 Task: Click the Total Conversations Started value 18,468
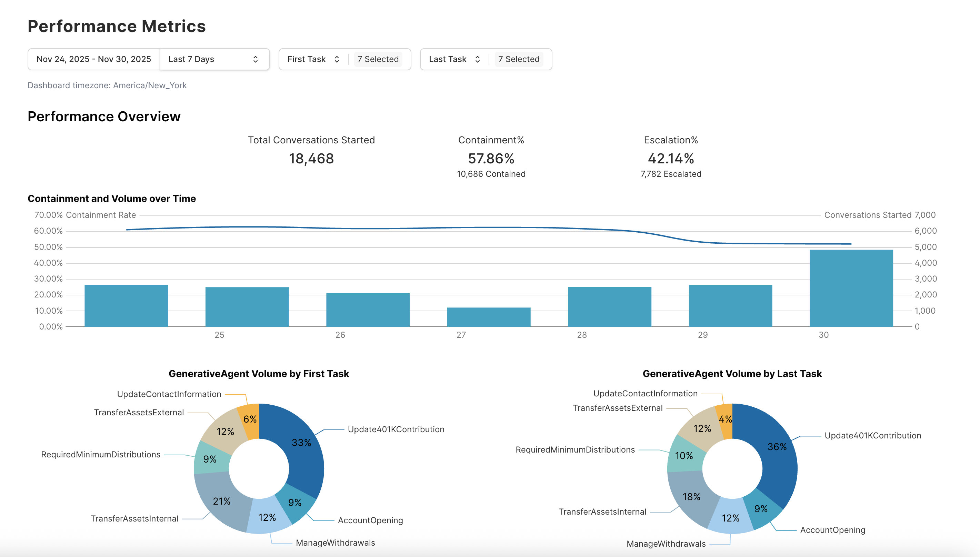(x=311, y=159)
